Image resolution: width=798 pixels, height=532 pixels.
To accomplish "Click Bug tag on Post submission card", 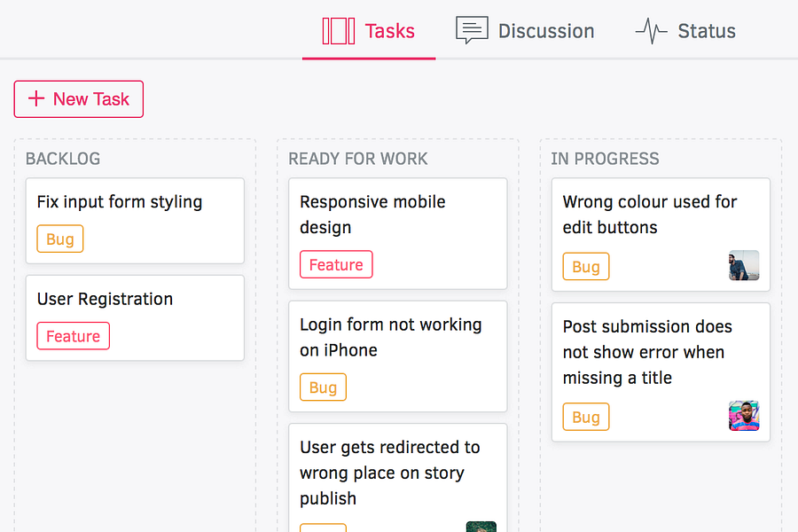I will click(586, 418).
